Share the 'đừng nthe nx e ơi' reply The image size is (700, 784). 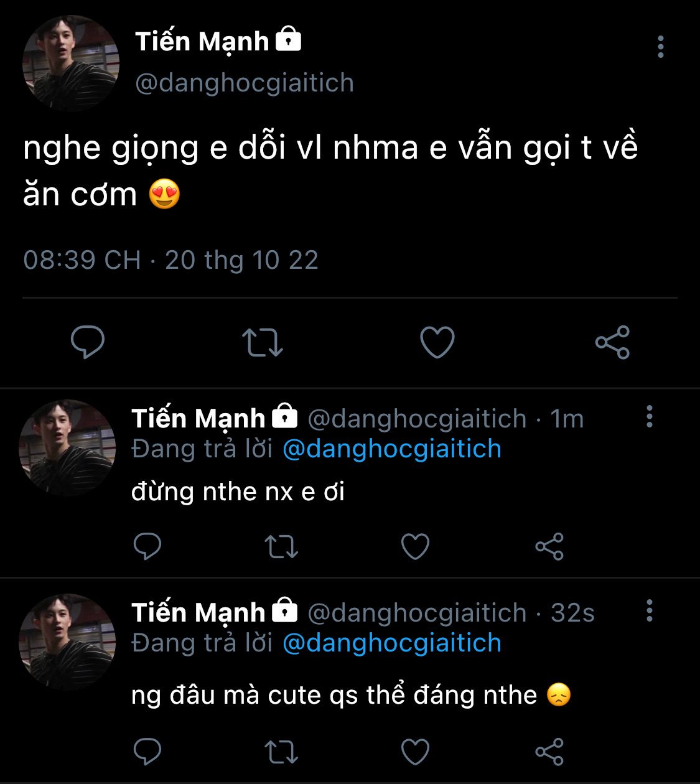pos(549,546)
